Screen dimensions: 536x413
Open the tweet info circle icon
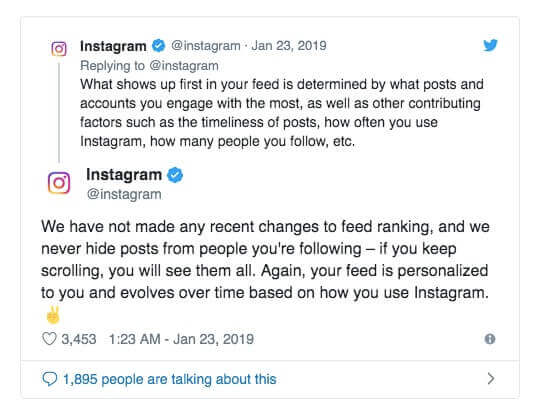[x=490, y=339]
